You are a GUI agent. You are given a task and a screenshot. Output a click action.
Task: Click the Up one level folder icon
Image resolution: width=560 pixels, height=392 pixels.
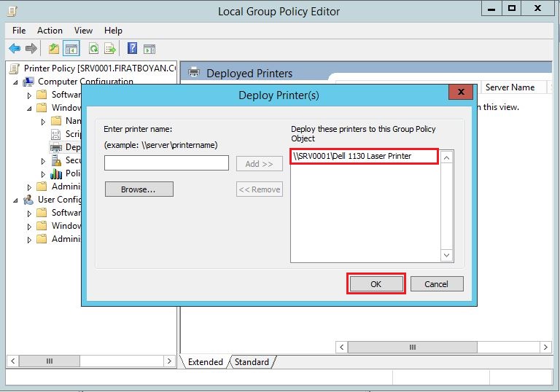click(x=54, y=49)
